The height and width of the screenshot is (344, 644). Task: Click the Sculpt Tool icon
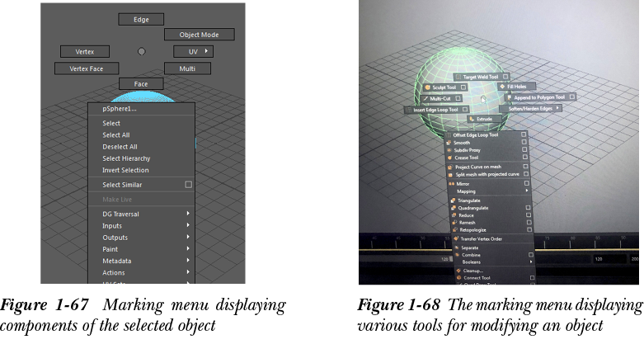point(428,87)
